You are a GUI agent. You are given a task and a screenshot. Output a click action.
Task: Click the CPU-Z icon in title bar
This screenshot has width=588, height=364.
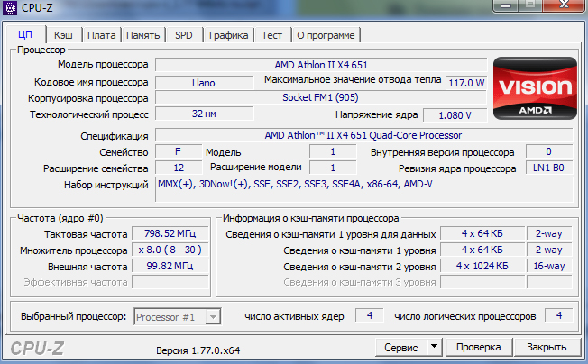(x=11, y=8)
